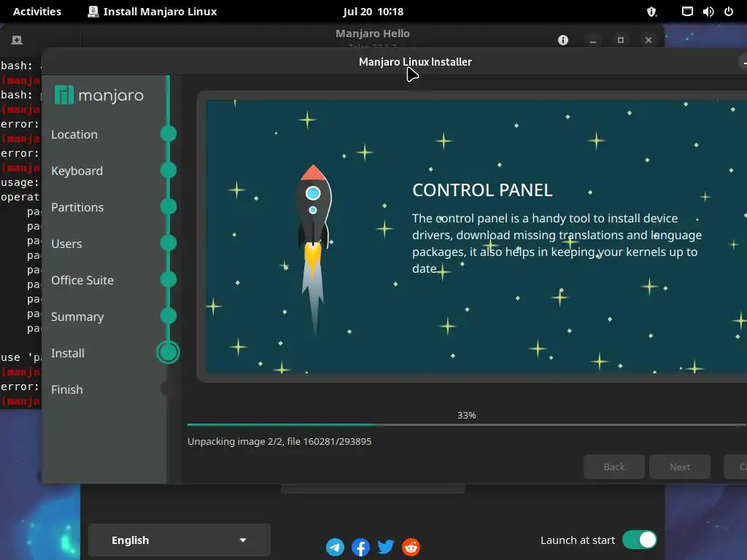Click the Jul 20 10:18 clock menu
Viewport: 747px width, 560px height.
tap(373, 12)
